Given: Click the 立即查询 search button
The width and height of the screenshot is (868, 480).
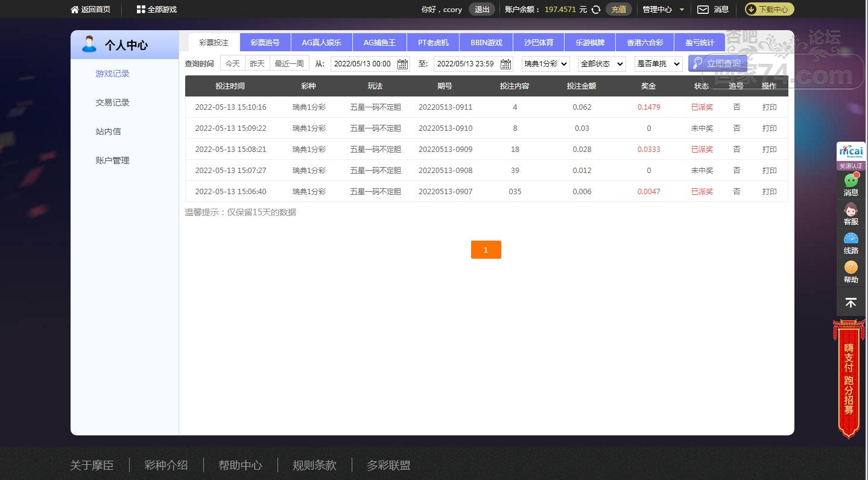Looking at the screenshot, I should point(717,63).
